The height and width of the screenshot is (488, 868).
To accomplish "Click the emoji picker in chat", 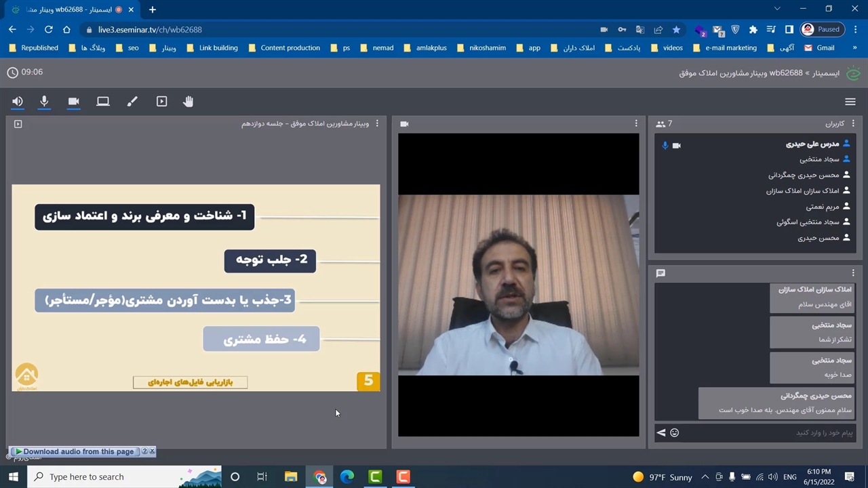I will pos(675,432).
